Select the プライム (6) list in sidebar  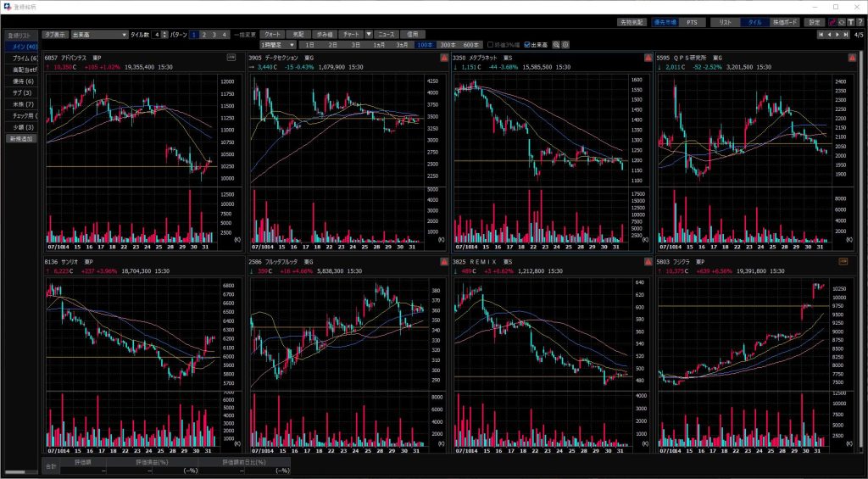pos(21,58)
